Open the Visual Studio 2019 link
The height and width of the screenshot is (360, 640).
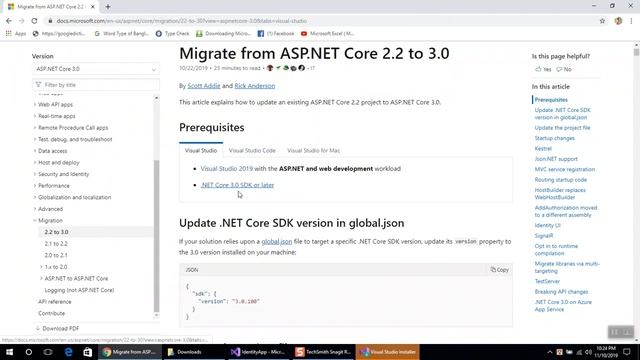coord(227,169)
